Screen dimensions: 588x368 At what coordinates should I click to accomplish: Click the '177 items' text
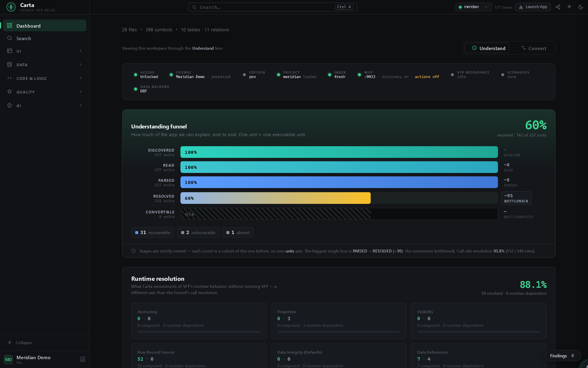pyautogui.click(x=503, y=7)
